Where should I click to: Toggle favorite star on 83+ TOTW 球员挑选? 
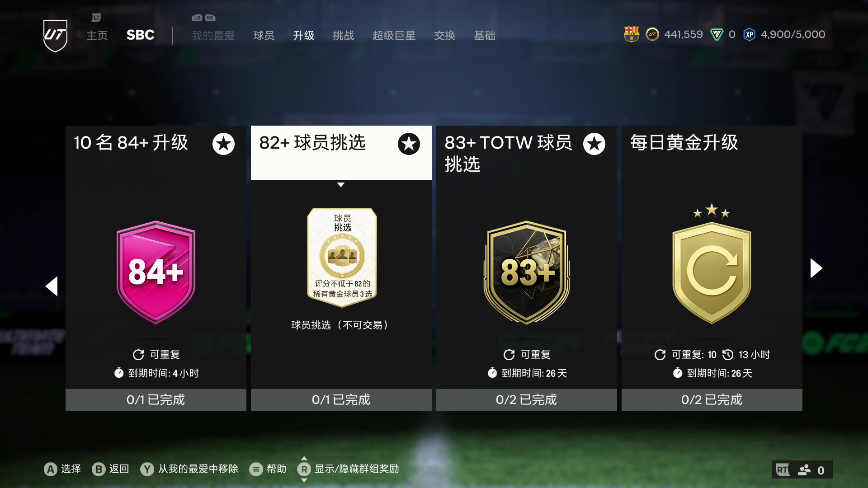point(594,144)
